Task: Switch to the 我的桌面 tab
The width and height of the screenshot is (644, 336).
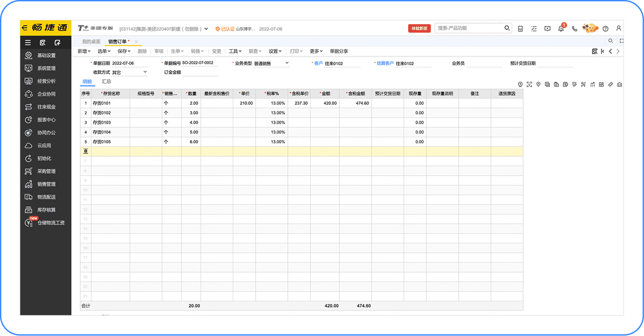Action: [91, 42]
